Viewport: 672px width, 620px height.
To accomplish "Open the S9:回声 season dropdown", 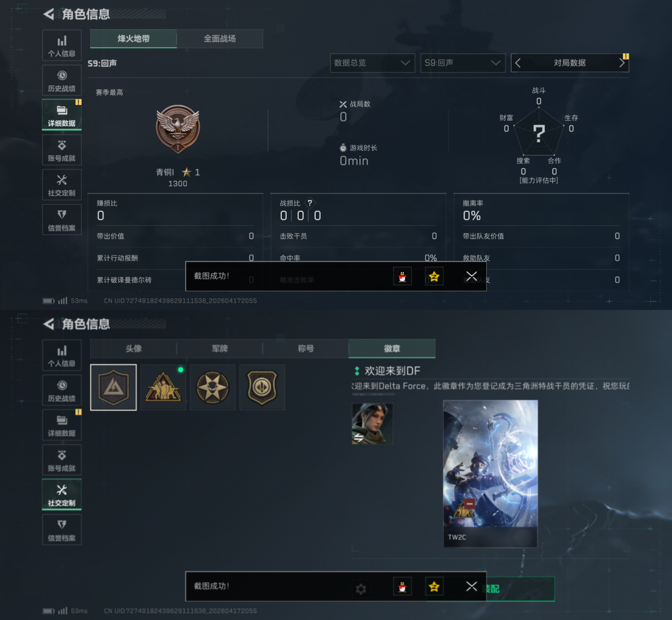I will point(462,63).
